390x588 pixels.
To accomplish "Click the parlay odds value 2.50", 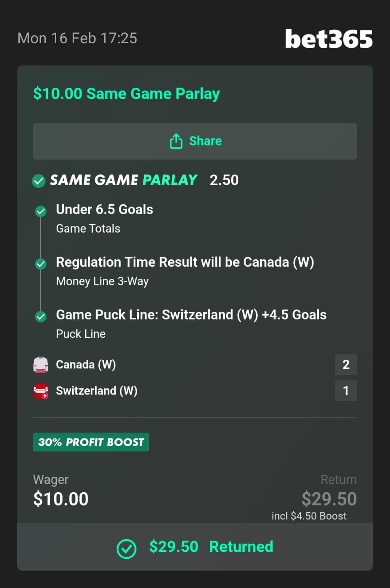I will [224, 180].
